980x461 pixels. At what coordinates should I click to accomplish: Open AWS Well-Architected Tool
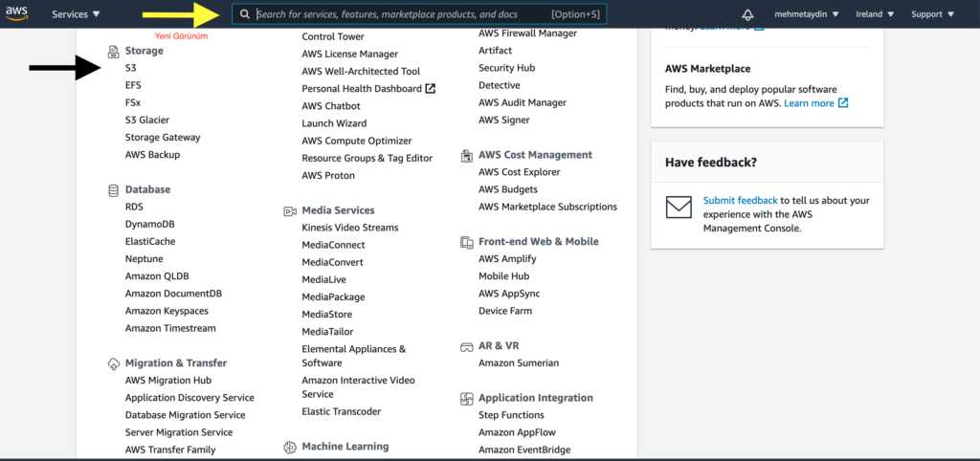361,72
